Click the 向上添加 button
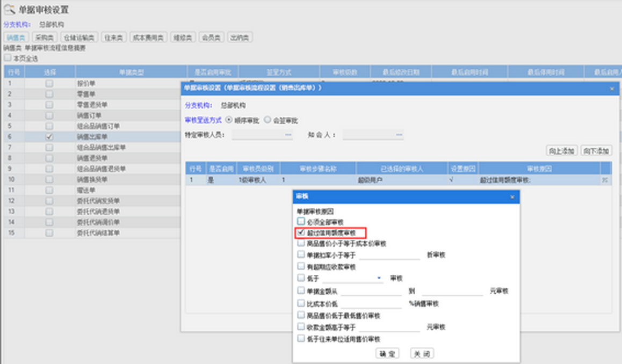The height and width of the screenshot is (364, 622). tap(561, 151)
